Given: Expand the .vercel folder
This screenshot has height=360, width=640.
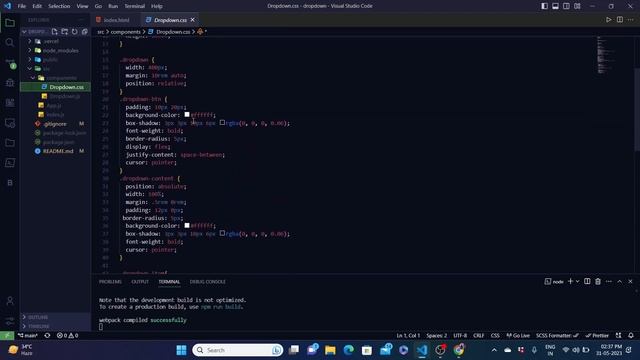Looking at the screenshot, I should pyautogui.click(x=30, y=41).
